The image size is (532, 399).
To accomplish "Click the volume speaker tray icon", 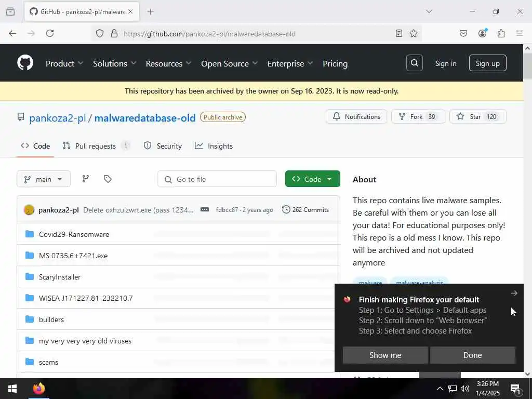I will pos(465,389).
